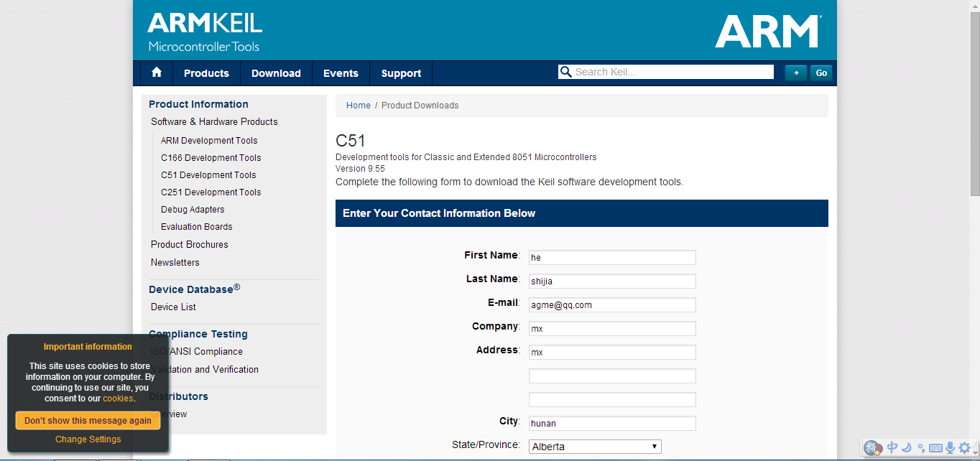
Task: Click the Home breadcrumb link
Action: pyautogui.click(x=359, y=106)
